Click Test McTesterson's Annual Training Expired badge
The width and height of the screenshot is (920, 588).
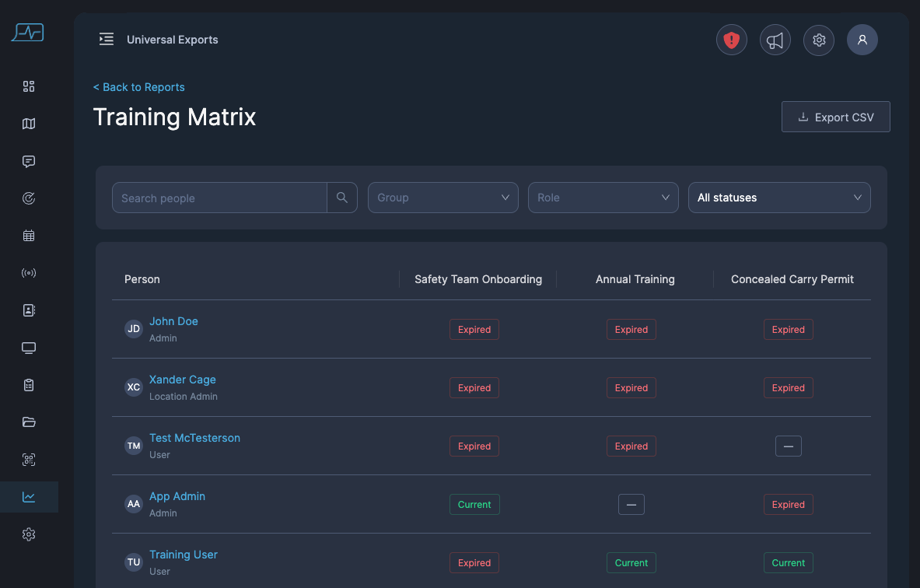631,446
